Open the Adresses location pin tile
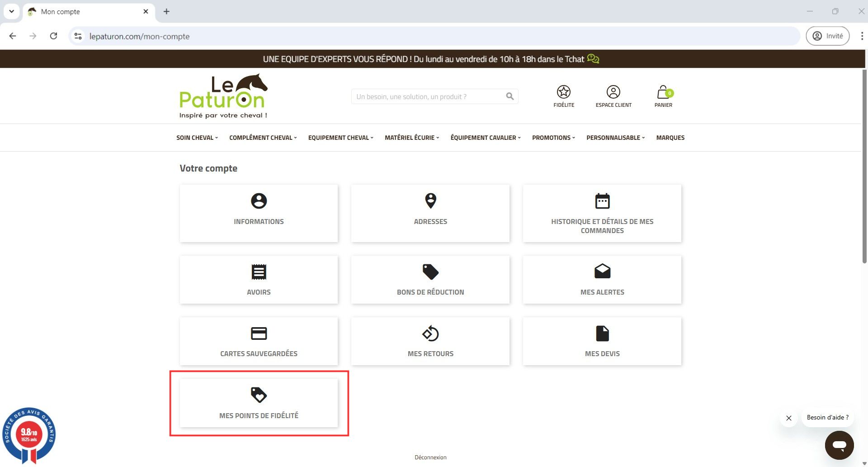This screenshot has width=868, height=467. click(x=430, y=213)
